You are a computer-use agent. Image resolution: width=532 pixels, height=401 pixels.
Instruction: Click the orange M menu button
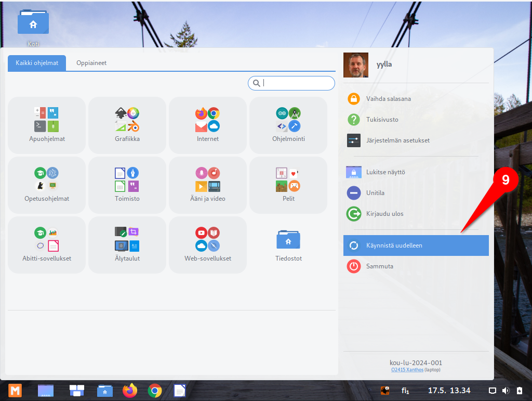pyautogui.click(x=15, y=391)
